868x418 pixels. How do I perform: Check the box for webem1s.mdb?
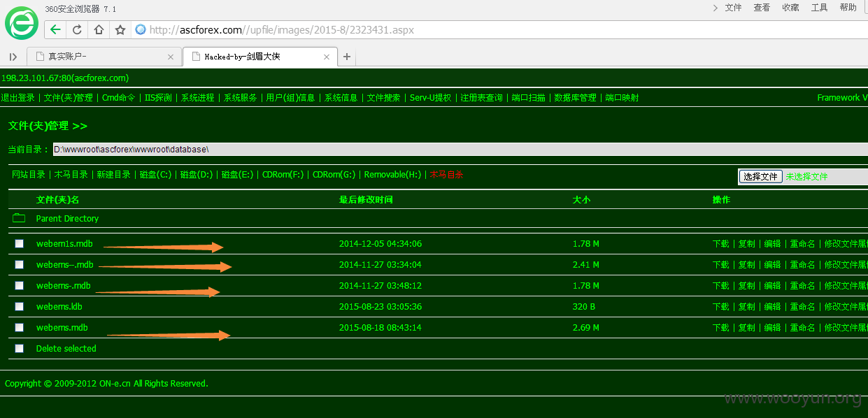point(20,243)
